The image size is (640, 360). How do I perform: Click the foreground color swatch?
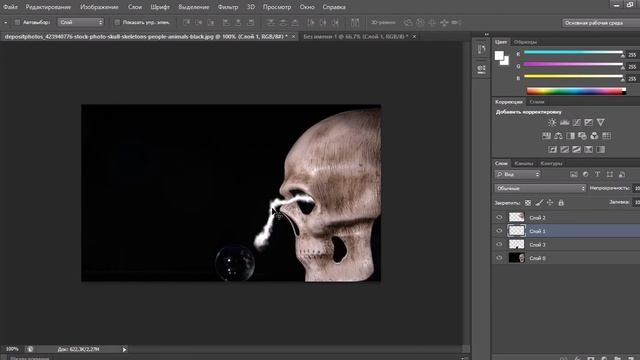point(499,56)
